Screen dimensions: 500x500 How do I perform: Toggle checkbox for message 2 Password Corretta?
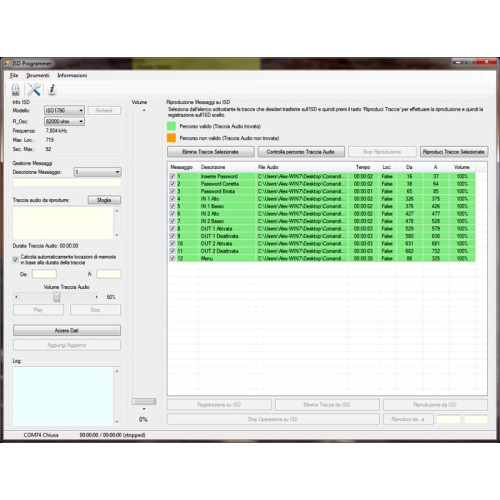(172, 184)
